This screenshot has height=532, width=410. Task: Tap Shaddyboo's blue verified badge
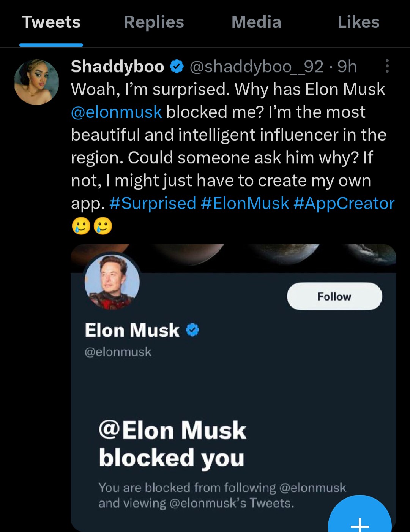click(177, 67)
